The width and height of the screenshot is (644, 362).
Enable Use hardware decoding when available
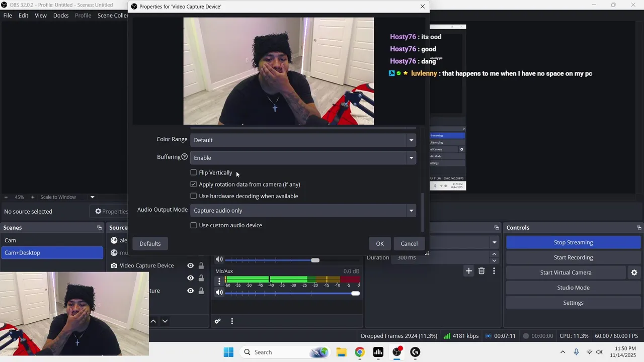click(194, 196)
